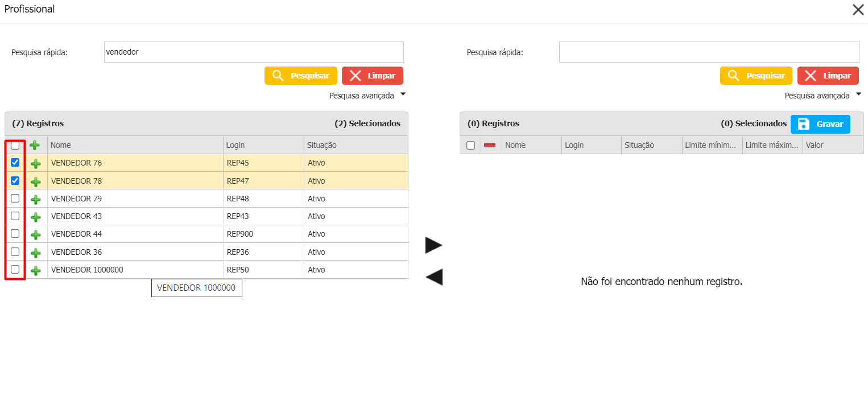The image size is (868, 417).
Task: Toggle select-all checkbox in right table header
Action: coord(470,145)
